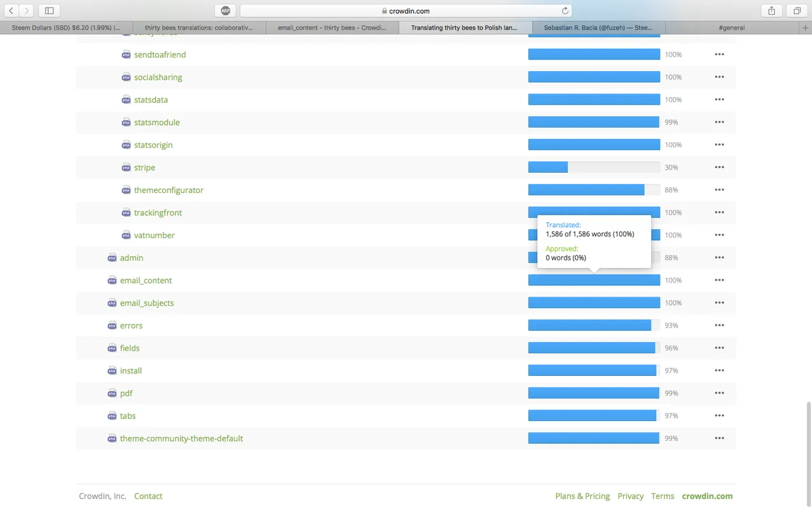Click the file icon beside pdf
The image size is (812, 508).
click(x=112, y=393)
